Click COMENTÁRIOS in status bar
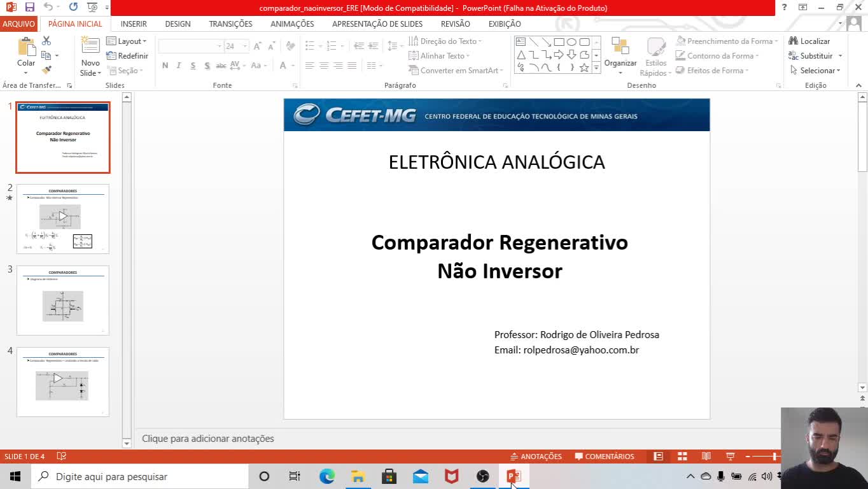 pos(605,457)
